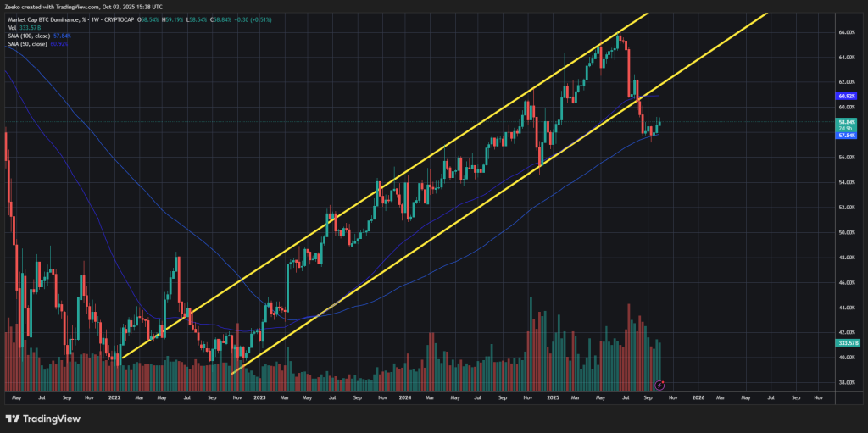Click the 2023 marker on the time axis
The width and height of the screenshot is (868, 433).
coord(259,397)
